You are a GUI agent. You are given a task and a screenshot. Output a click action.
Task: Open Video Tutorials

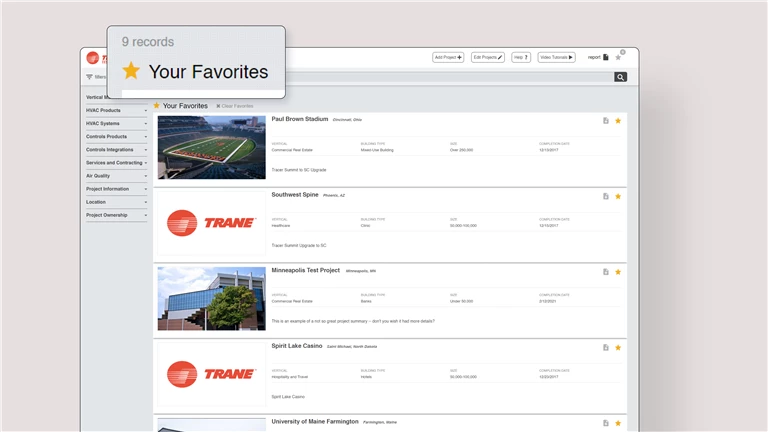[x=556, y=57]
